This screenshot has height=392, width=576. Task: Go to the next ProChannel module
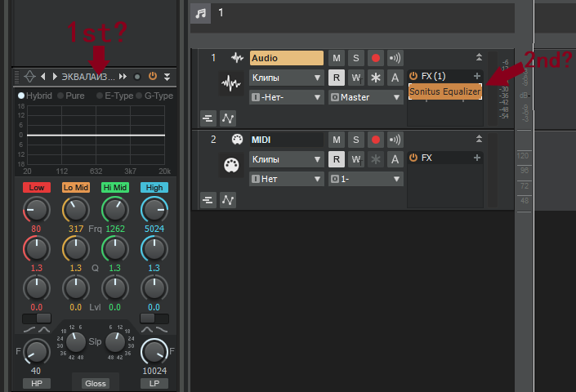pyautogui.click(x=55, y=76)
